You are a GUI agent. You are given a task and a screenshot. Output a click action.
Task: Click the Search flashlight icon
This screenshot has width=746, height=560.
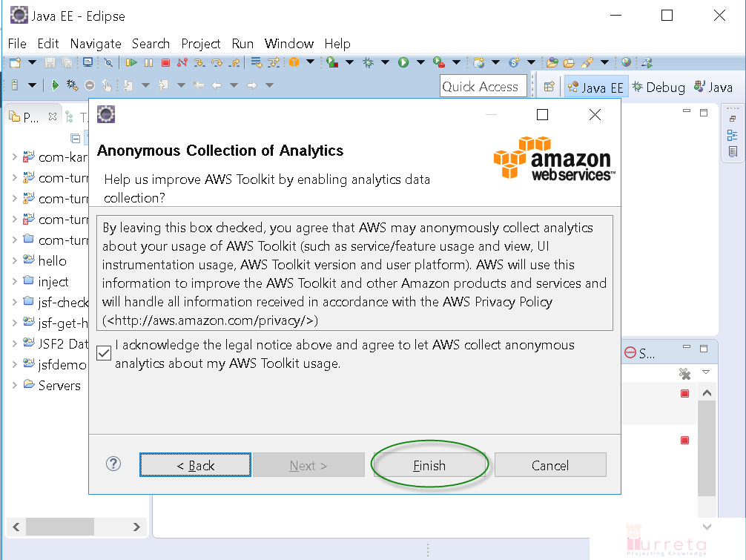pyautogui.click(x=587, y=62)
